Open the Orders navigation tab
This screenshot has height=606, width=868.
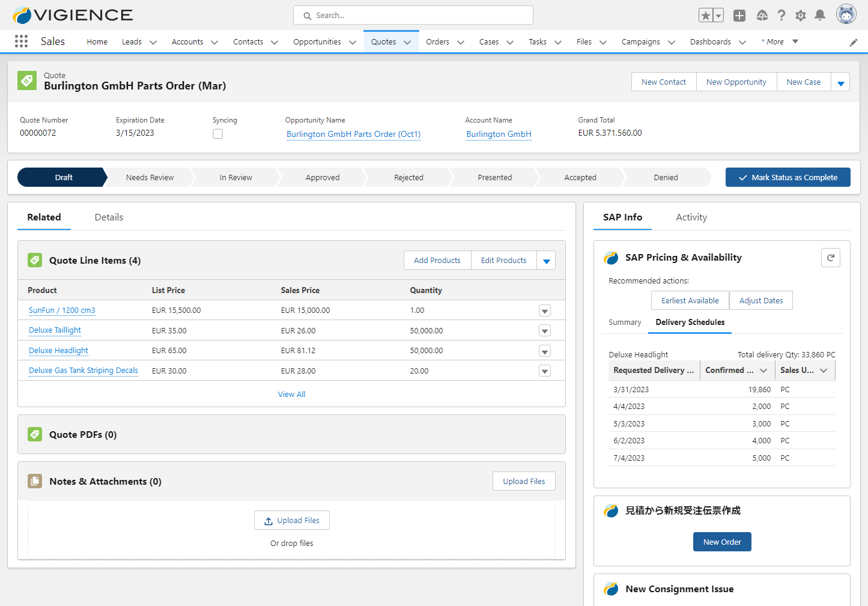(x=438, y=42)
